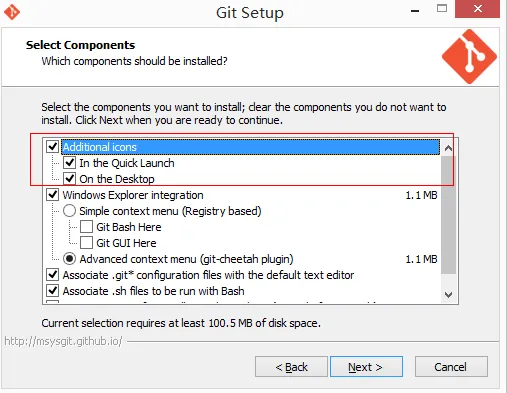Minimize the Git Setup window
Viewport: 507px width, 393px height.
coord(415,11)
